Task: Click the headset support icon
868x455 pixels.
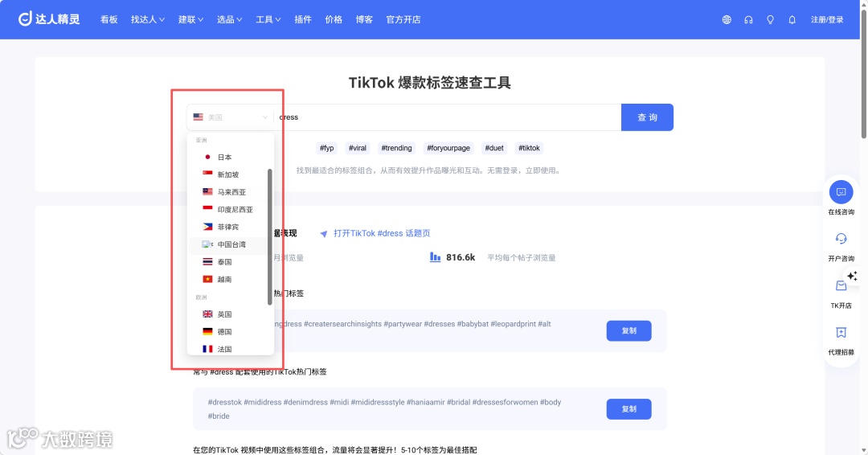Action: [748, 20]
